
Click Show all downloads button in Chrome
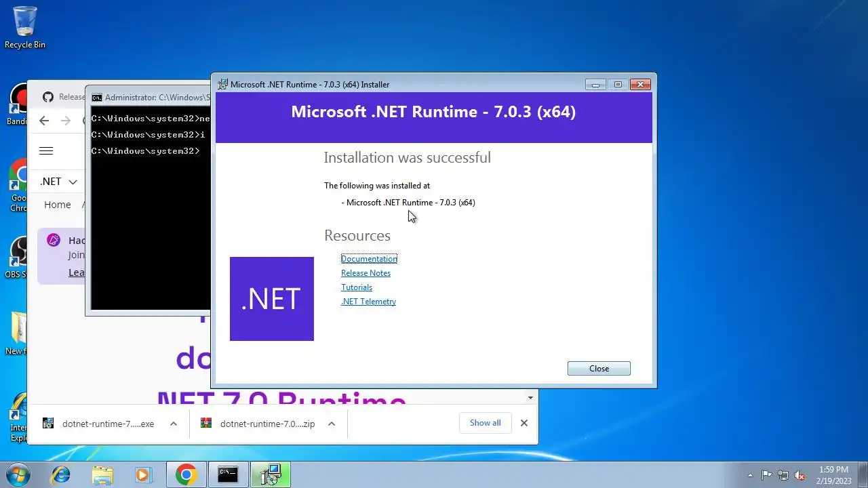click(486, 423)
